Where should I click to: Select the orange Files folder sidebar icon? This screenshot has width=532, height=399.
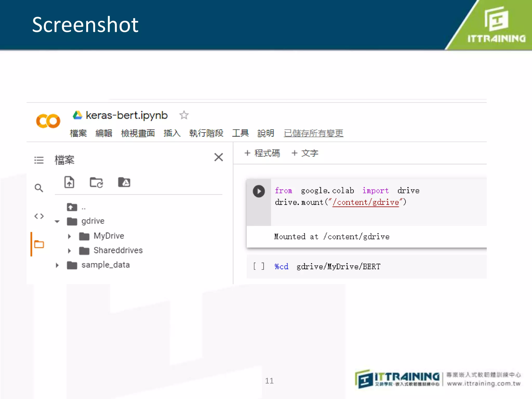coord(39,244)
